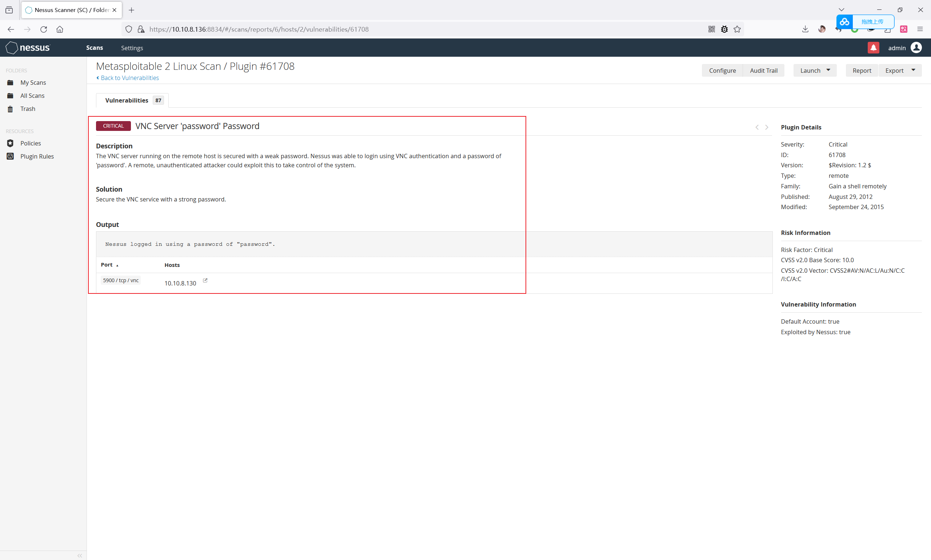Open the Trash folder
This screenshot has width=931, height=560.
pyautogui.click(x=28, y=109)
